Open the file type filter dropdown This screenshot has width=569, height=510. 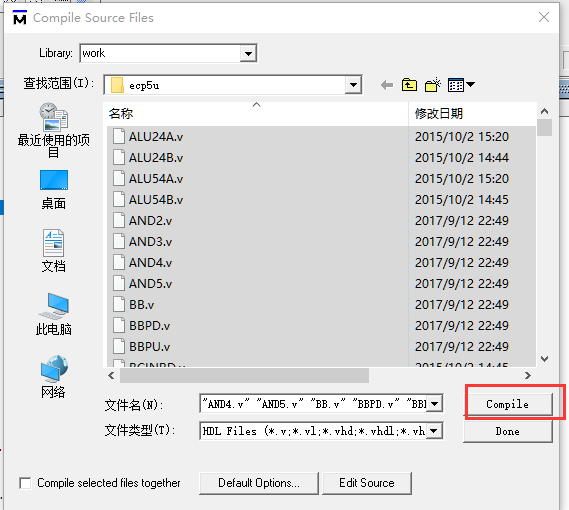coord(434,431)
